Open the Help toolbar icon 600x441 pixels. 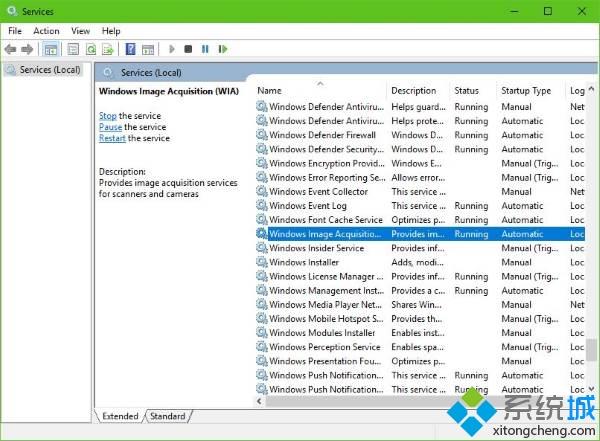[130, 49]
